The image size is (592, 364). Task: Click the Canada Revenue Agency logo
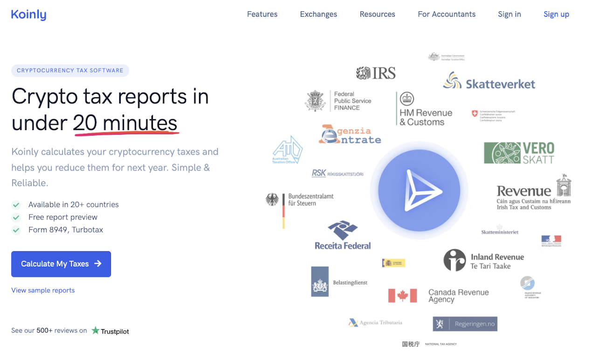click(438, 296)
